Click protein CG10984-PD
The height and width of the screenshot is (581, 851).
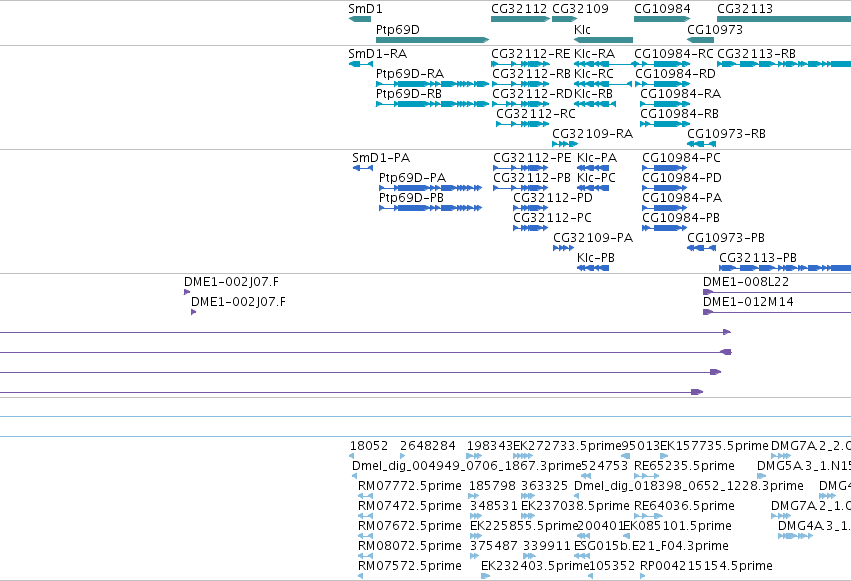(682, 178)
